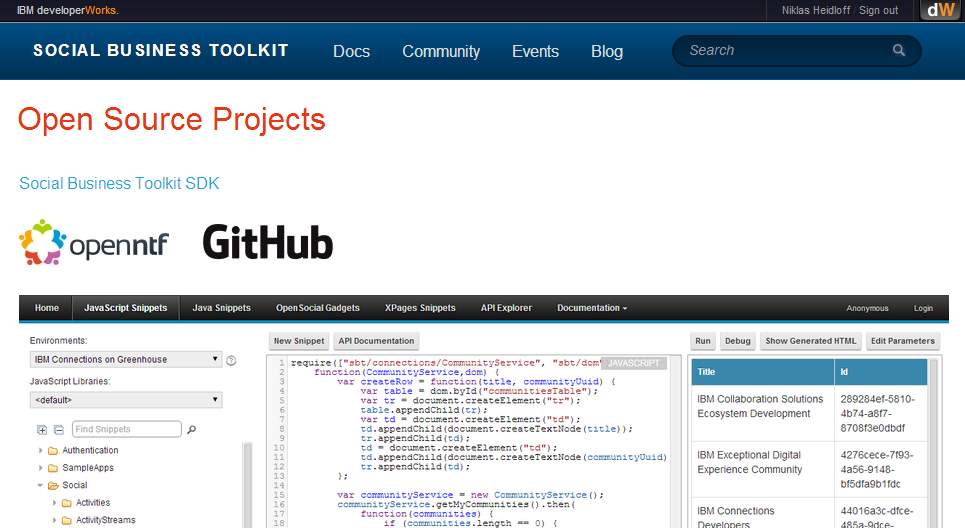Image resolution: width=965 pixels, height=528 pixels.
Task: Click the ActivityStreams folder icon
Action: pos(66,520)
